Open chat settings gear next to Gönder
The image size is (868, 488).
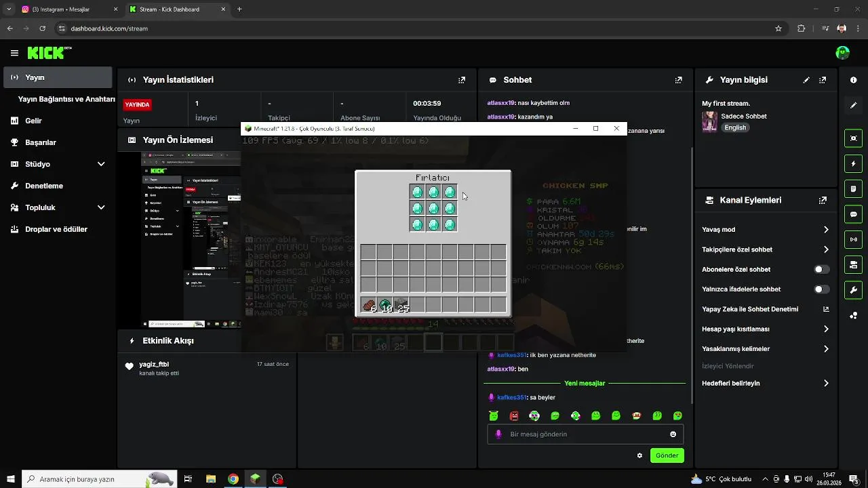639,455
